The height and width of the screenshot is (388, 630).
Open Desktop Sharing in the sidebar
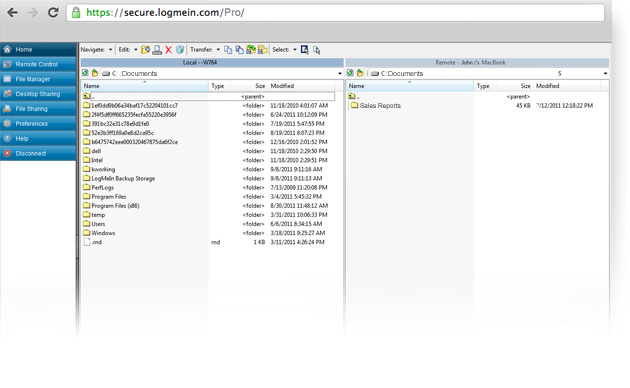(38, 94)
